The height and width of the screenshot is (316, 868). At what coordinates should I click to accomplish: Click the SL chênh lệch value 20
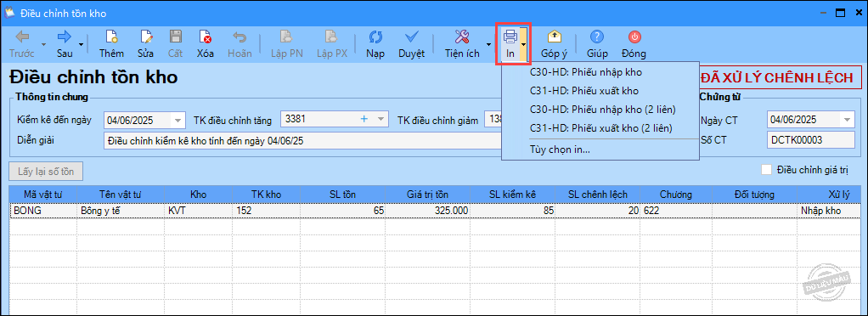point(598,211)
